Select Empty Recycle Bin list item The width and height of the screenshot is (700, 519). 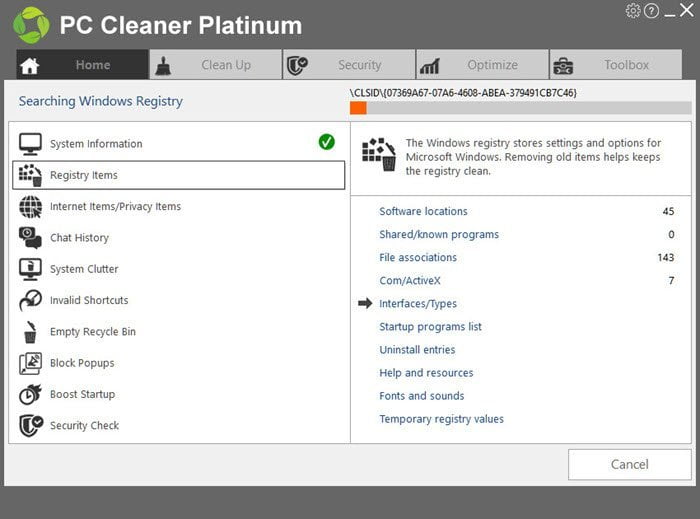(179, 332)
